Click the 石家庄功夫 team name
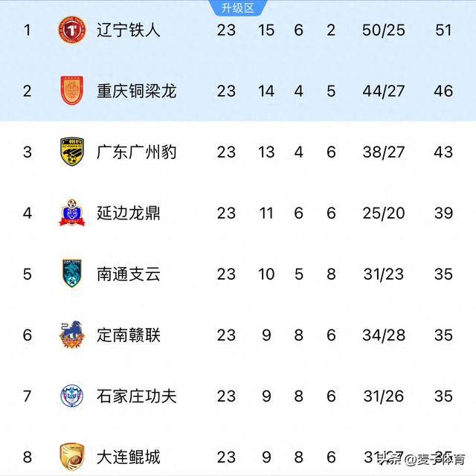The width and height of the screenshot is (476, 476). pos(137,396)
